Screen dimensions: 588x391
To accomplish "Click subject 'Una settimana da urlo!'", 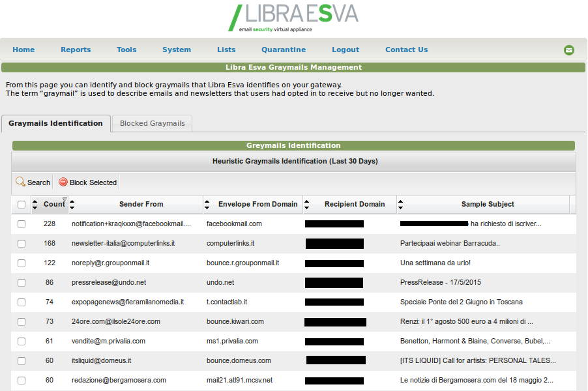I will pyautogui.click(x=435, y=263).
